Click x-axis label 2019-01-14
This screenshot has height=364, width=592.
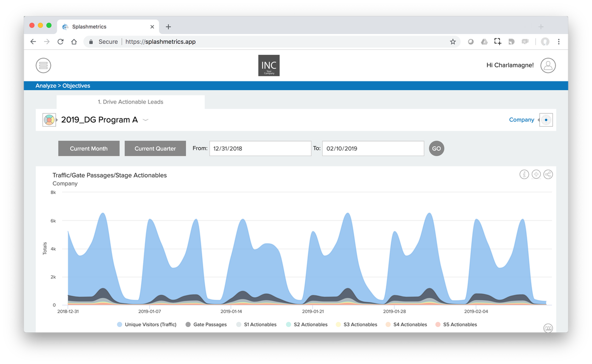point(232,311)
